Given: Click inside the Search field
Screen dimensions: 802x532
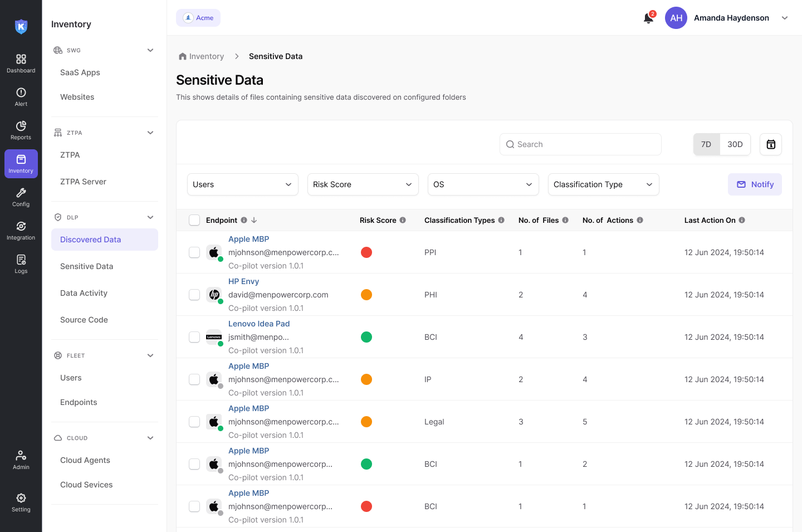Looking at the screenshot, I should (580, 144).
